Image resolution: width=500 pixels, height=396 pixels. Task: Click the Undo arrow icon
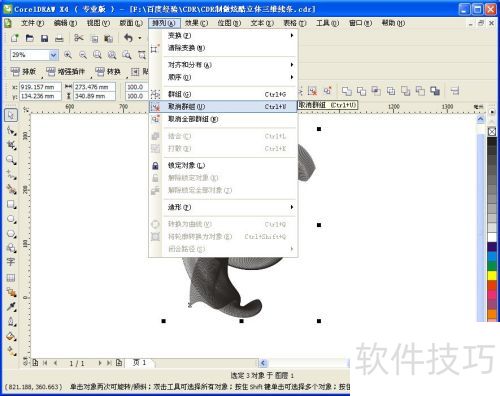[x=129, y=38]
